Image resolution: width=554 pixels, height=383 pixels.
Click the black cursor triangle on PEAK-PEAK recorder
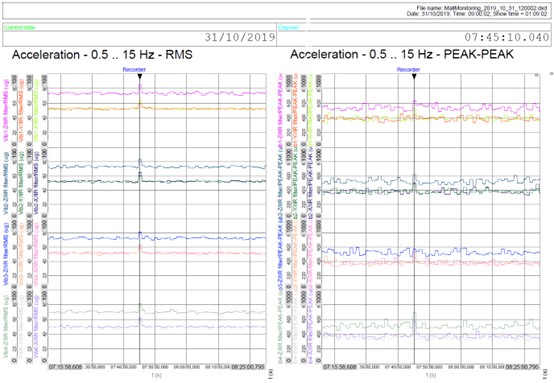(x=414, y=76)
